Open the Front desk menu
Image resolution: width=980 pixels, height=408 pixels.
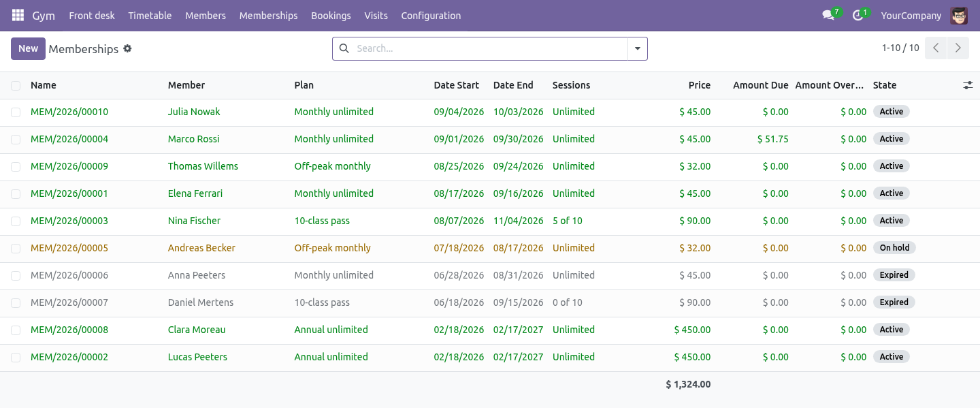pyautogui.click(x=92, y=15)
